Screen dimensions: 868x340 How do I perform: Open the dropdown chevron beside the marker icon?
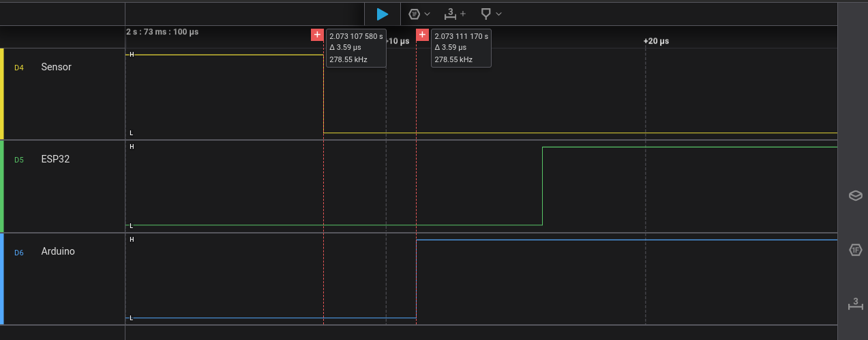click(x=499, y=14)
